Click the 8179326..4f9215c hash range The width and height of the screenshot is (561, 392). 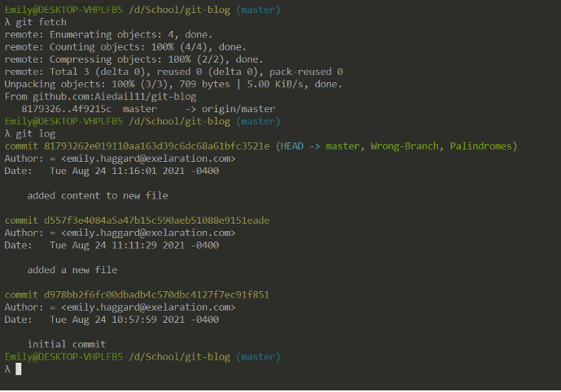click(67, 109)
